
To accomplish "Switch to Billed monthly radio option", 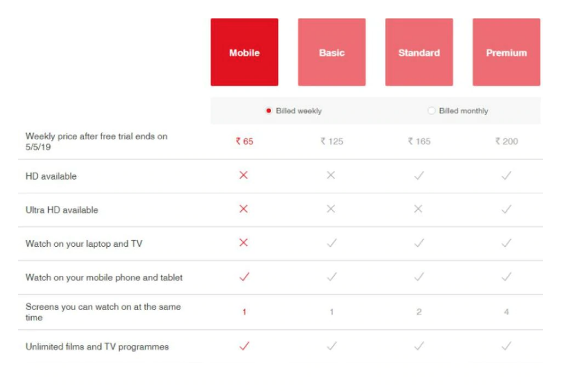I will [x=431, y=111].
